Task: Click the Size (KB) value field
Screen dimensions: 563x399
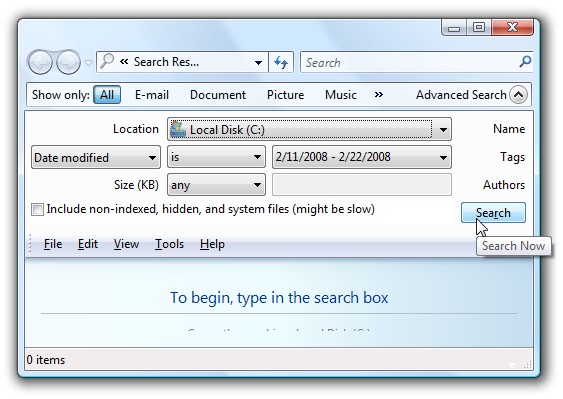Action: (x=362, y=185)
